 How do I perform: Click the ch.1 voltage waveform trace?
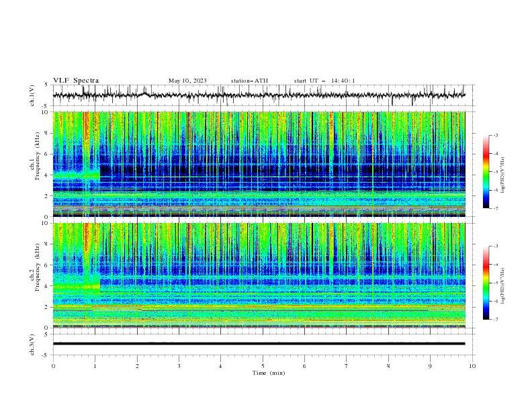tap(259, 95)
